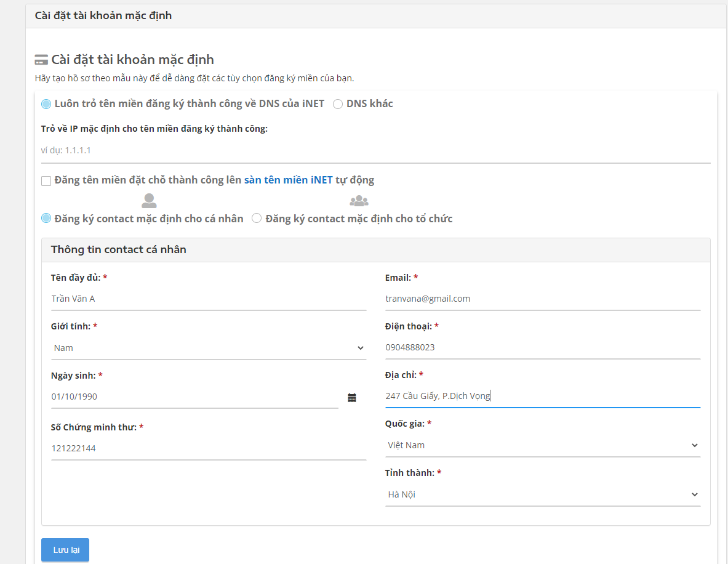Open the date picker calendar icon

pos(352,398)
